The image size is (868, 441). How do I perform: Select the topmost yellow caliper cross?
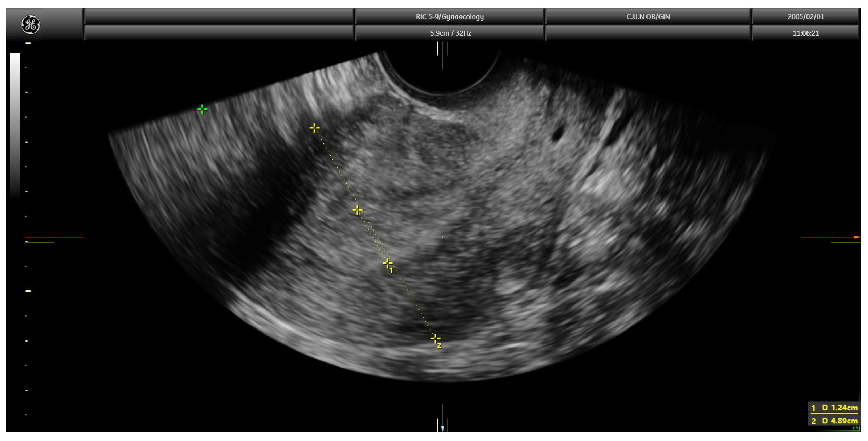tap(314, 128)
